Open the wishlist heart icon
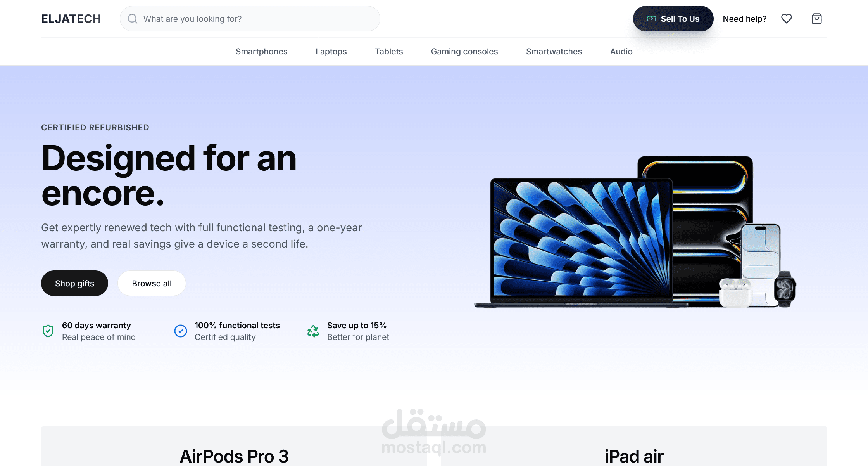The height and width of the screenshot is (466, 868). [x=787, y=19]
